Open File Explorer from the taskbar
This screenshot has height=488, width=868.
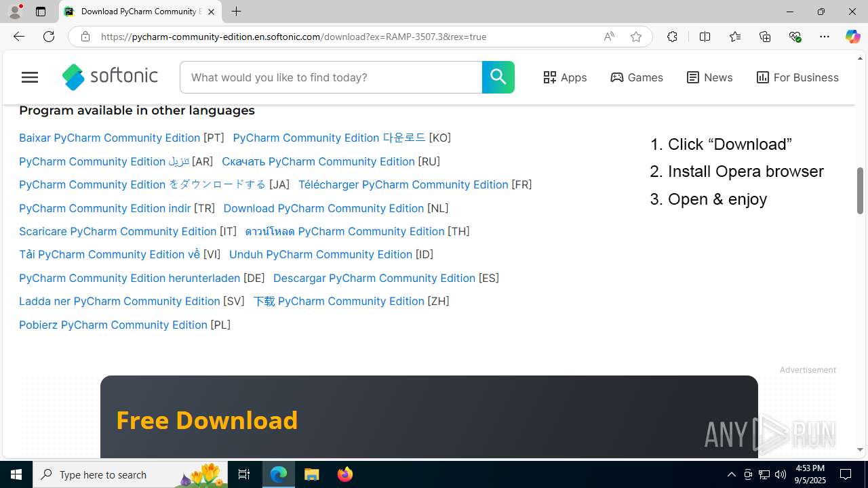[312, 474]
